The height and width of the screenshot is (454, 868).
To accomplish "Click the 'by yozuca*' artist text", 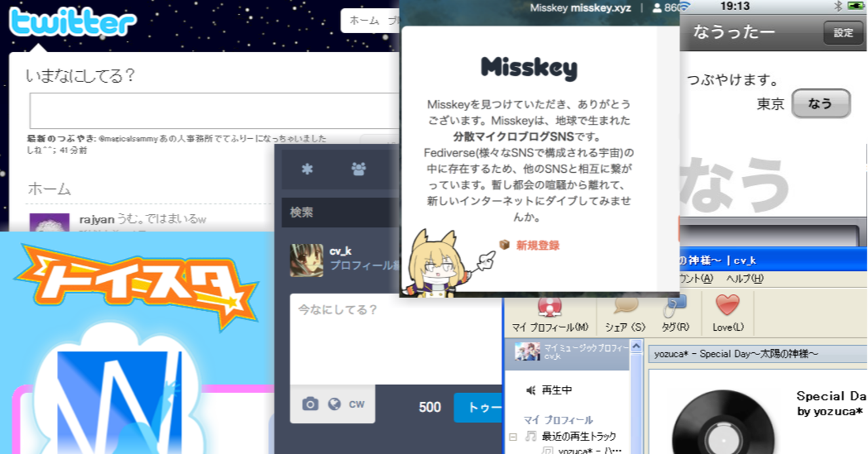I will point(830,411).
